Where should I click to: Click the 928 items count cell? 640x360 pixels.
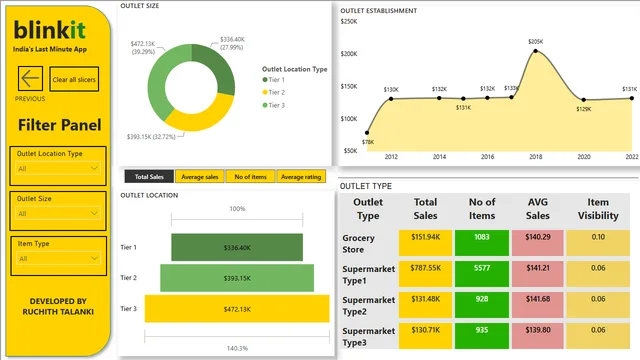pos(482,305)
